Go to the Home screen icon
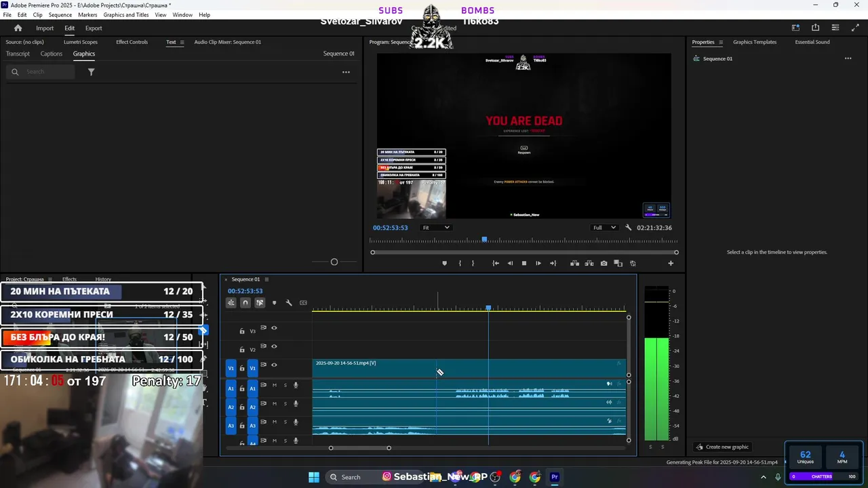 click(x=18, y=28)
